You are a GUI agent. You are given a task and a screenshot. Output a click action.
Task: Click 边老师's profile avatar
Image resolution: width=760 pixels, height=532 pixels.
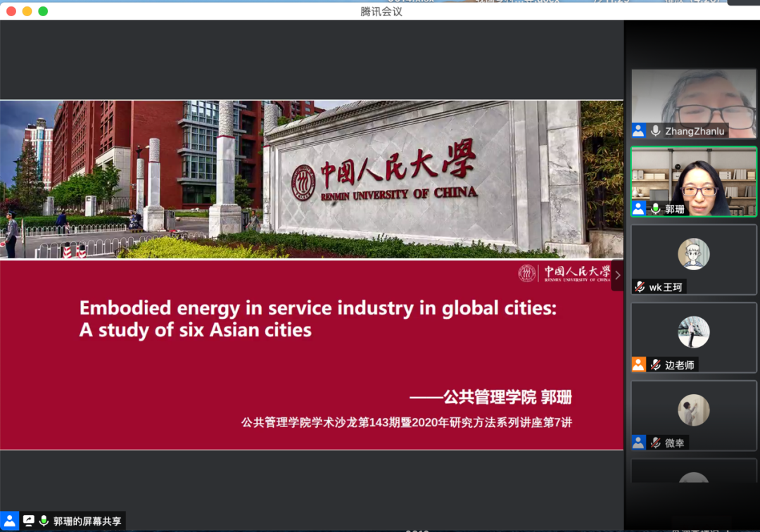(x=693, y=332)
